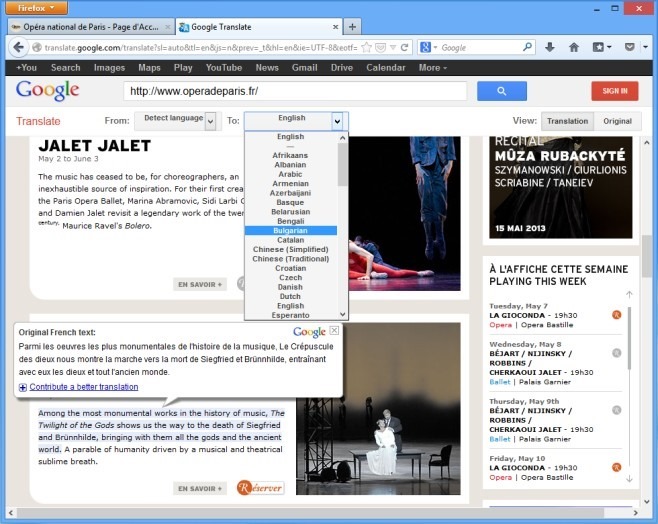
Task: Click the down arrow below the weekly schedule
Action: 629,478
